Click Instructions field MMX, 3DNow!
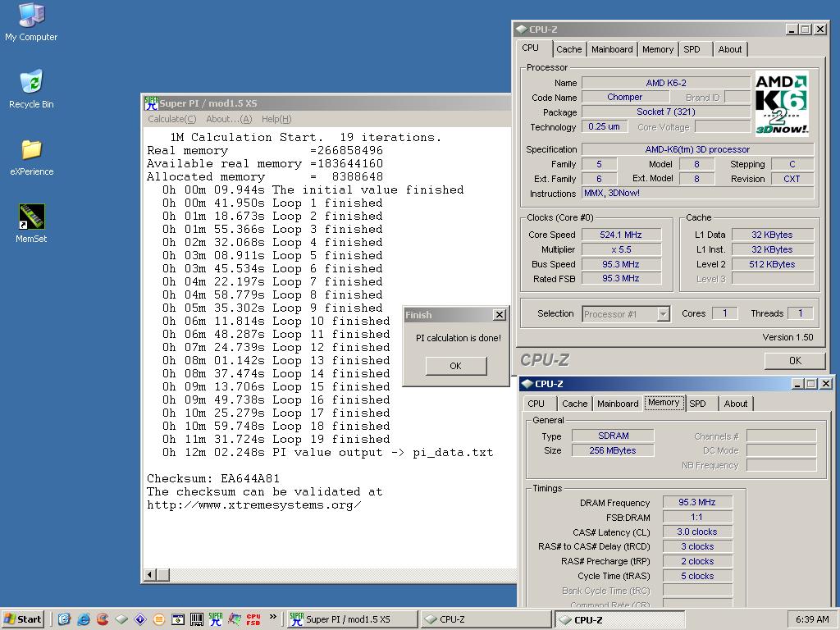 pyautogui.click(x=698, y=193)
